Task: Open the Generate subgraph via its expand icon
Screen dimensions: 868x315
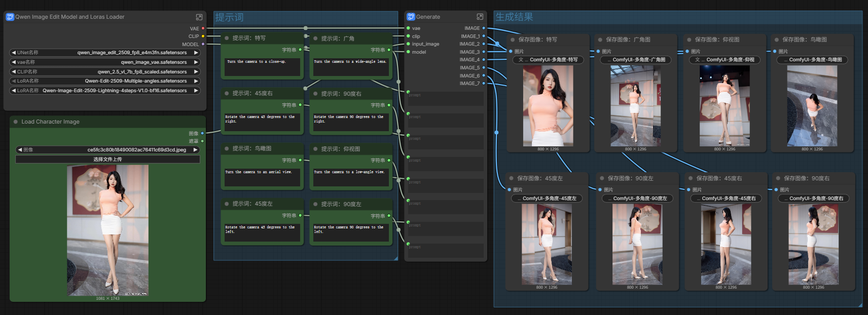Action: click(x=480, y=17)
